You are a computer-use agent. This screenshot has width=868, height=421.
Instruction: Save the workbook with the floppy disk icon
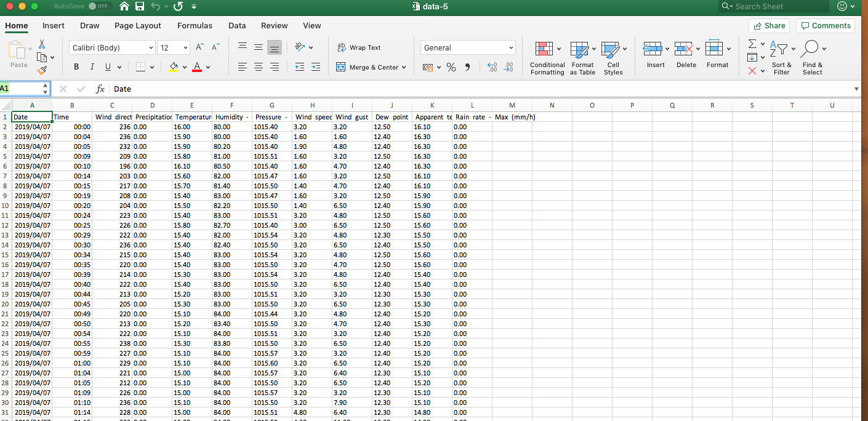pyautogui.click(x=140, y=6)
